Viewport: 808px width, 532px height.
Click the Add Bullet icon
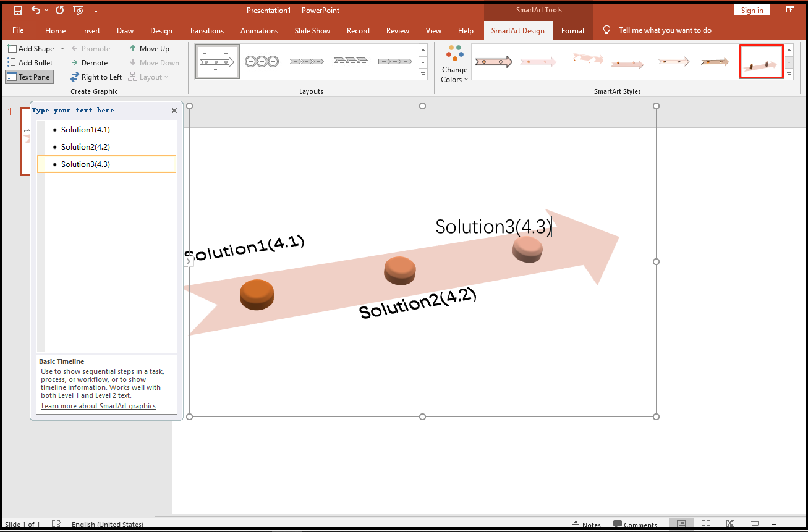(x=12, y=62)
